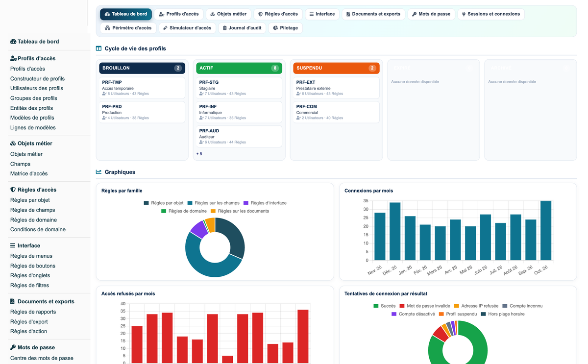Open the PRF-INF Informatique card
The width and height of the screenshot is (588, 364).
tap(239, 112)
